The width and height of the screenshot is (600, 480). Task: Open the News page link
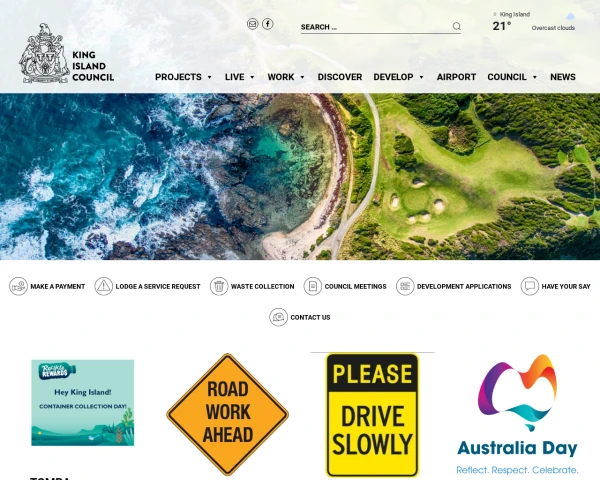pos(562,77)
